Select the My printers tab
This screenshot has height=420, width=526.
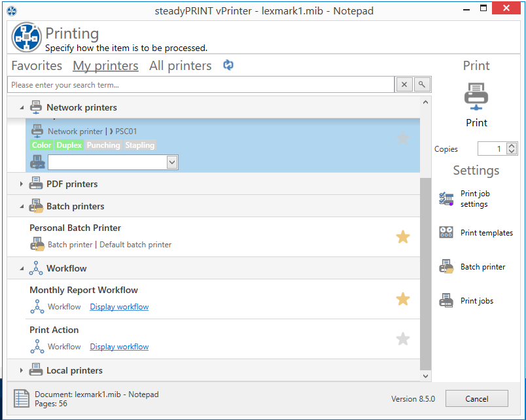click(x=105, y=65)
